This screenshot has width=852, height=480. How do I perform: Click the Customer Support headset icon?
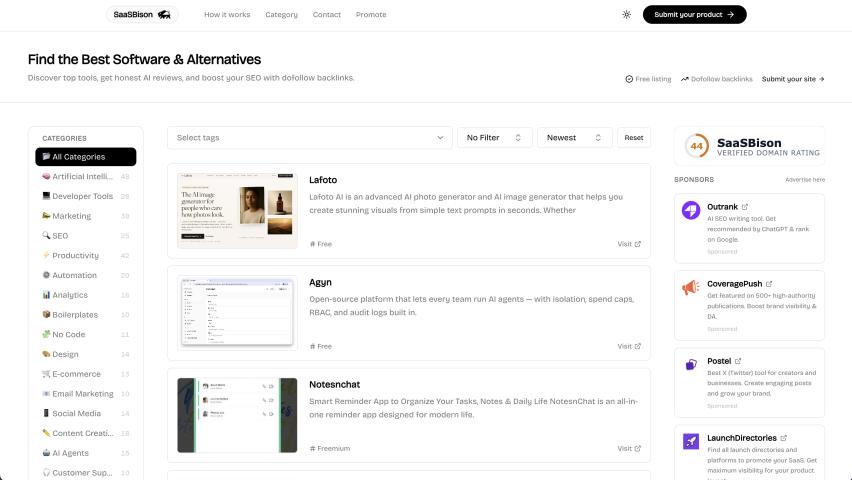[x=46, y=472]
